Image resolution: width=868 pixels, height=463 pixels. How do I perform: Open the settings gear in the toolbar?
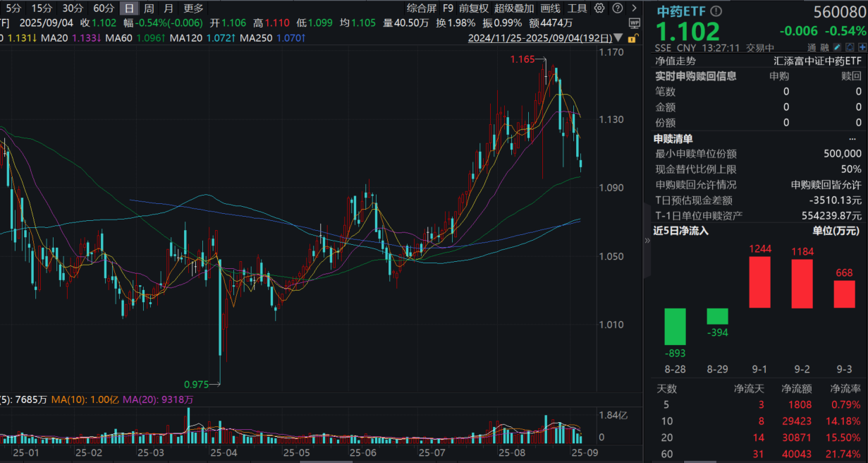599,8
